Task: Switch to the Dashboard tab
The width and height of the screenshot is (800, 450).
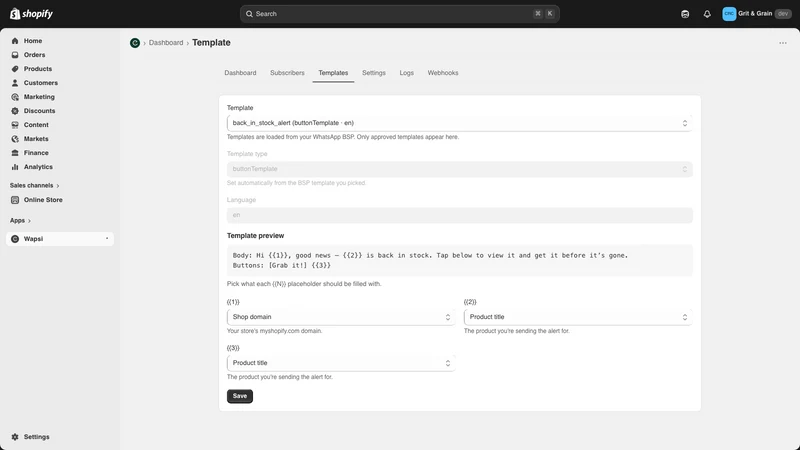Action: [x=240, y=73]
